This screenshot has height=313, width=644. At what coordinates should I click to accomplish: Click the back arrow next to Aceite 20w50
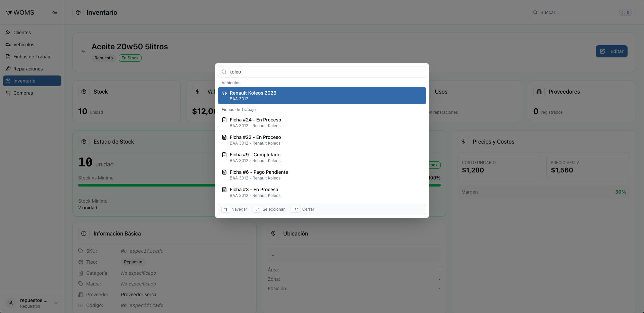[83, 51]
